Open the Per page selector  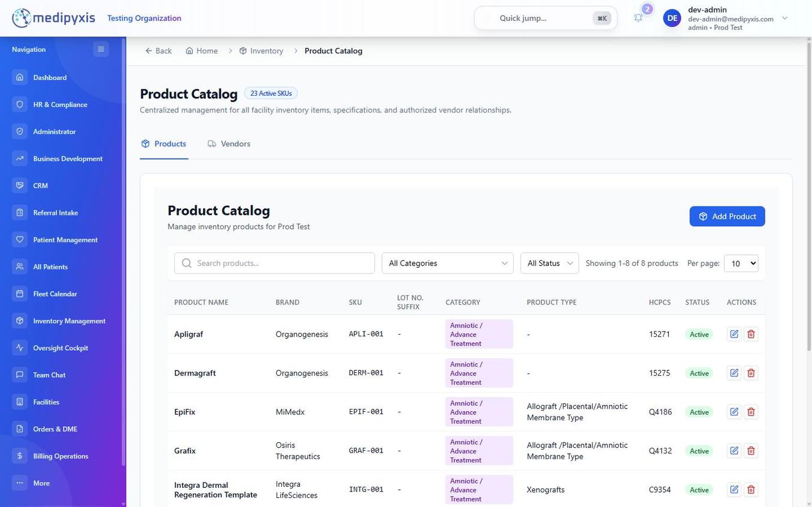[741, 263]
